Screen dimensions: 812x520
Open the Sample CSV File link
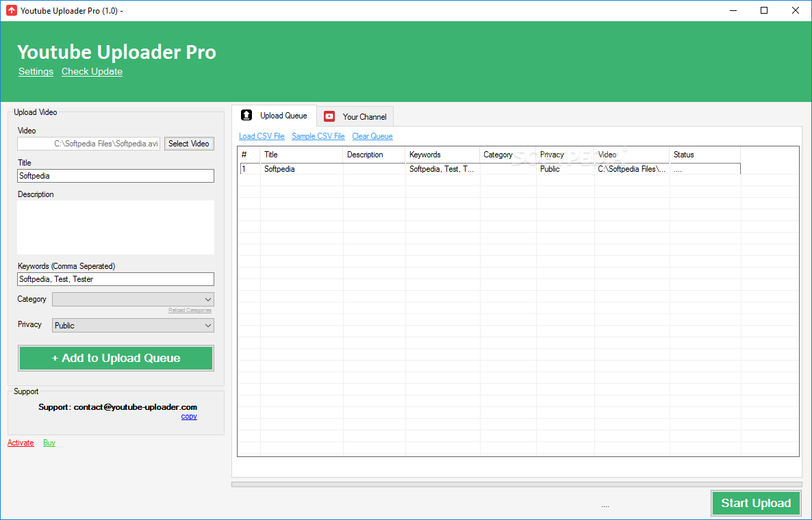pos(318,136)
